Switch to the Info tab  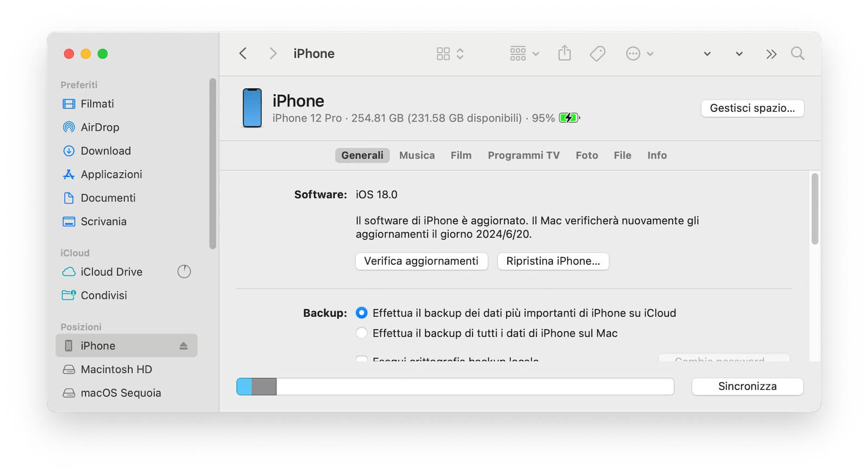point(657,155)
